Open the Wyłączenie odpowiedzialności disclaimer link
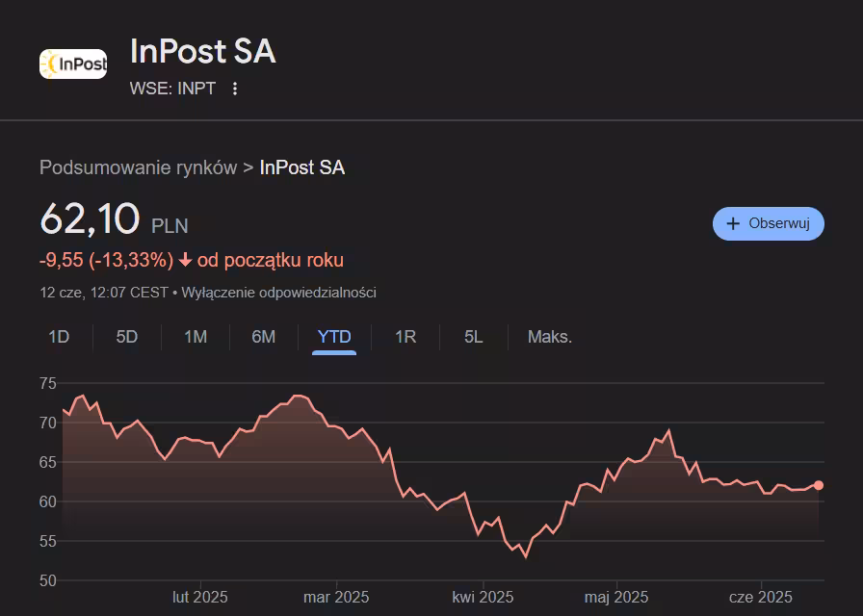 (x=279, y=293)
